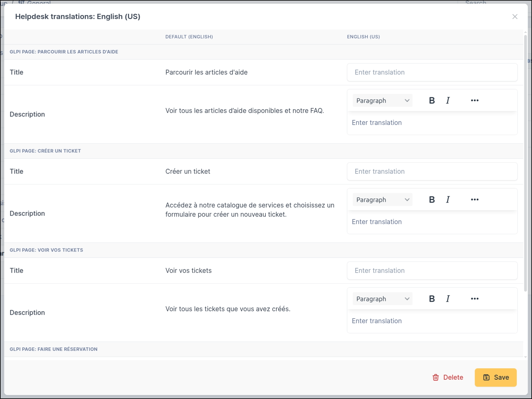Toggle bold in Créer un ticket description
The height and width of the screenshot is (399, 532).
(432, 200)
